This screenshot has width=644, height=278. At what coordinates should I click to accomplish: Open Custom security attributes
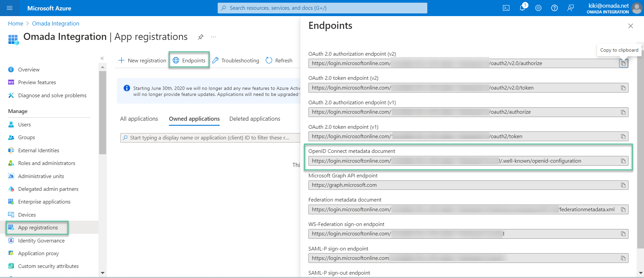[48, 266]
